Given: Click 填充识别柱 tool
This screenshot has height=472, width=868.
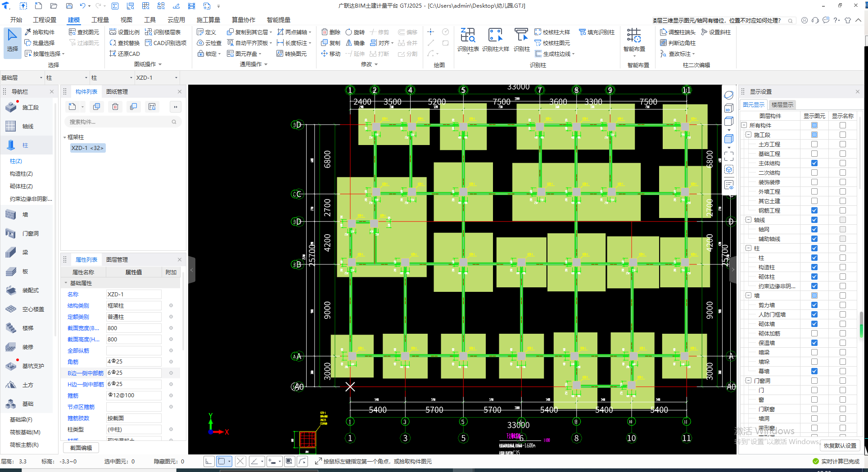Looking at the screenshot, I should tap(597, 32).
